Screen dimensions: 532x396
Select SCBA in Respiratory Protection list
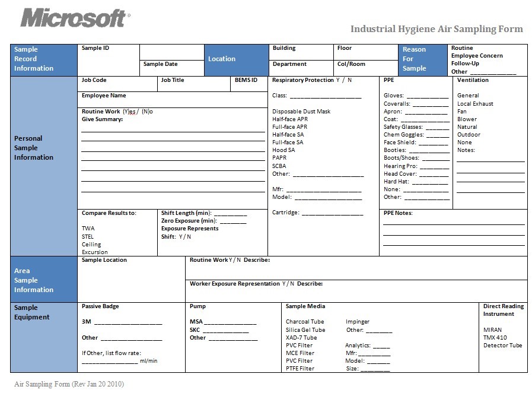pos(279,166)
